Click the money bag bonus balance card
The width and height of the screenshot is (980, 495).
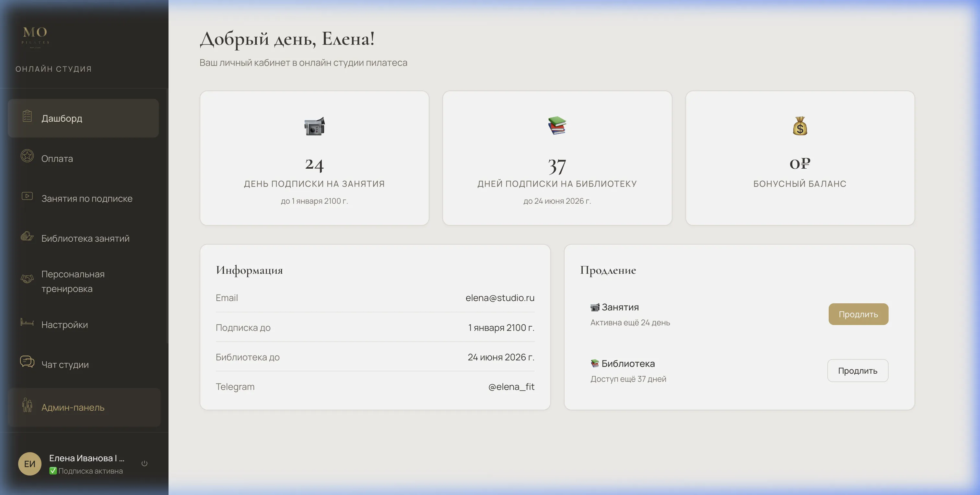pyautogui.click(x=800, y=158)
